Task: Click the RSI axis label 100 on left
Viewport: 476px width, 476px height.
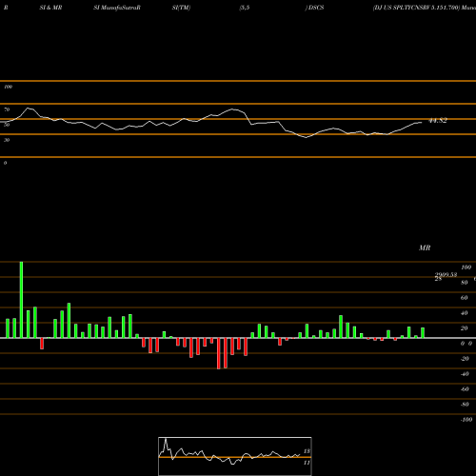Action: tap(8, 87)
